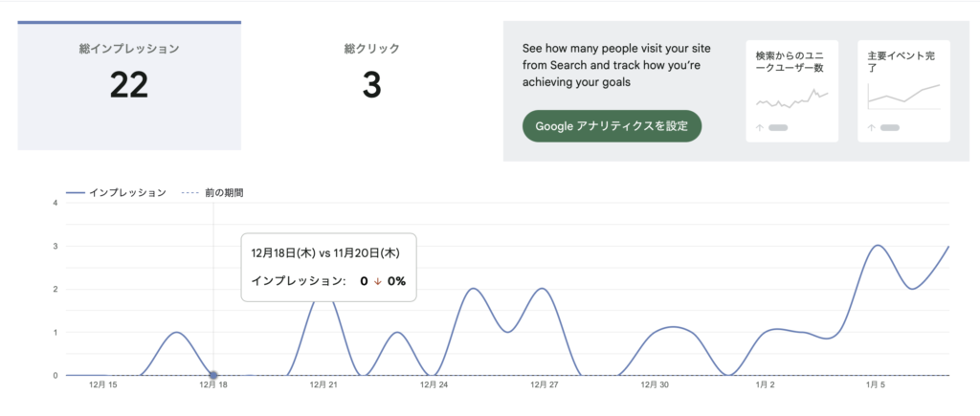Select the 総インプレッション metric card

(x=128, y=85)
